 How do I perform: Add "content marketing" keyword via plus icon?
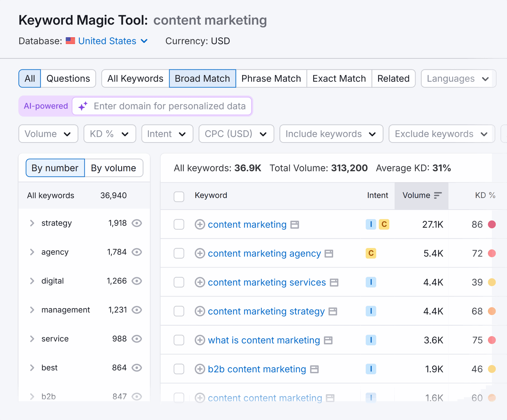pos(200,224)
